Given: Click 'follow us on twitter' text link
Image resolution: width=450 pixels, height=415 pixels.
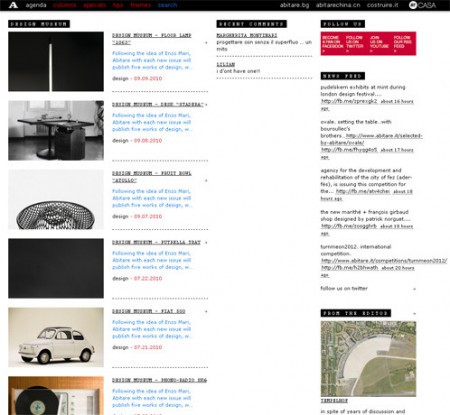Looking at the screenshot, I should 344,288.
